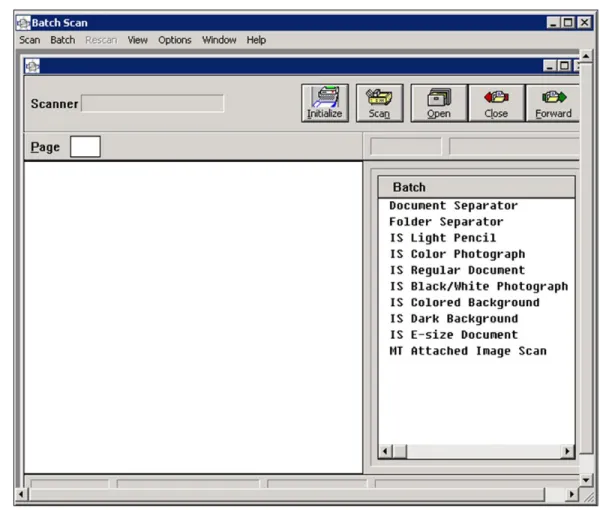Select IS Black/White Photograph entry
Image resolution: width=600 pixels, height=510 pixels.
click(x=479, y=286)
